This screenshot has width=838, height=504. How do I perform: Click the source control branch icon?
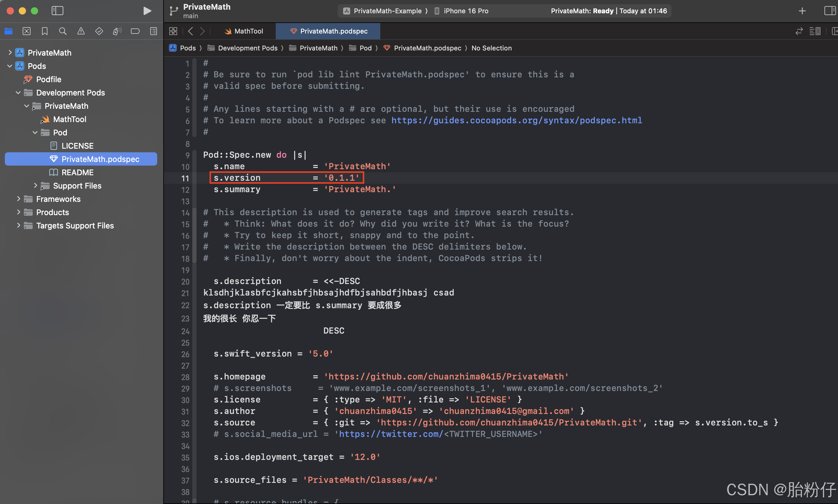[x=174, y=11]
